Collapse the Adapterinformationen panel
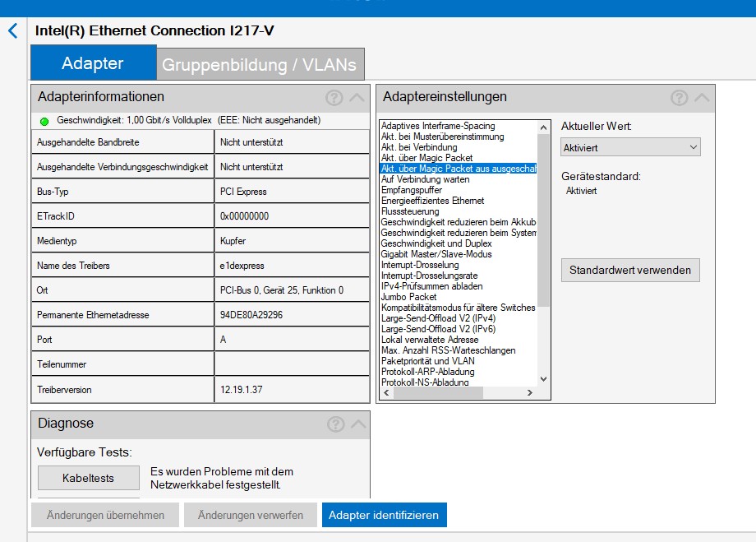 [x=357, y=98]
